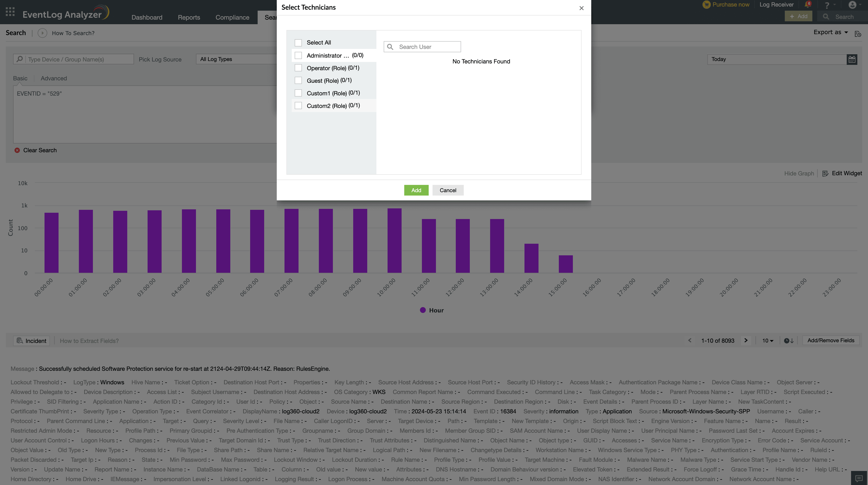868x485 pixels.
Task: Click the calendar date picker icon
Action: click(x=852, y=59)
